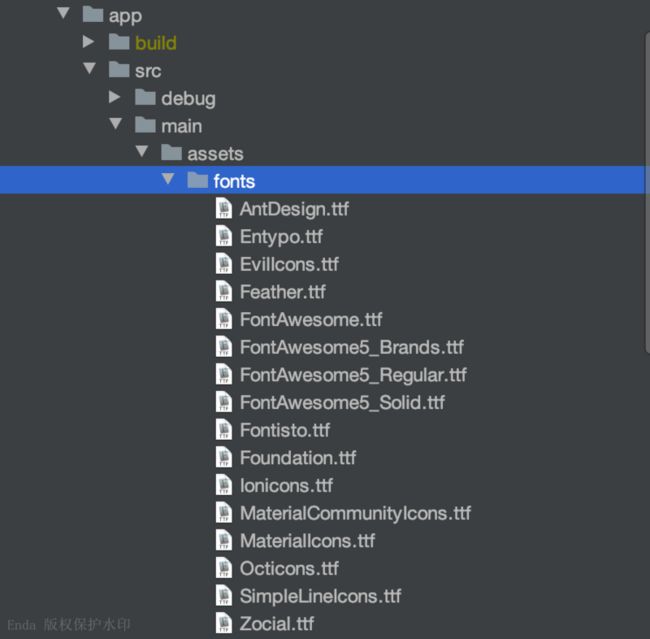
Task: Click the build folder icon
Action: click(x=119, y=42)
